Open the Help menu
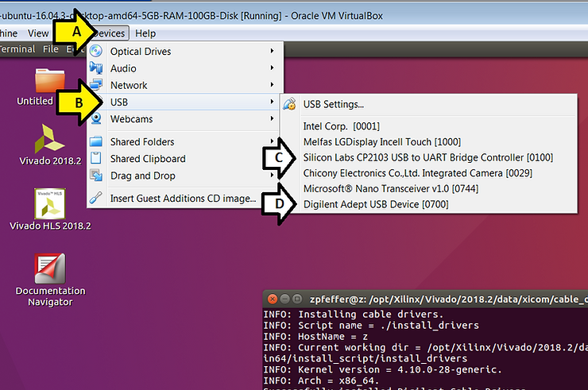The width and height of the screenshot is (588, 390). (x=145, y=33)
